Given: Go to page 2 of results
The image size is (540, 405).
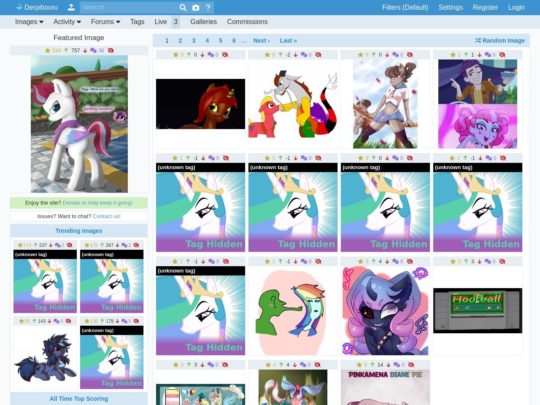Looking at the screenshot, I should click(x=180, y=41).
